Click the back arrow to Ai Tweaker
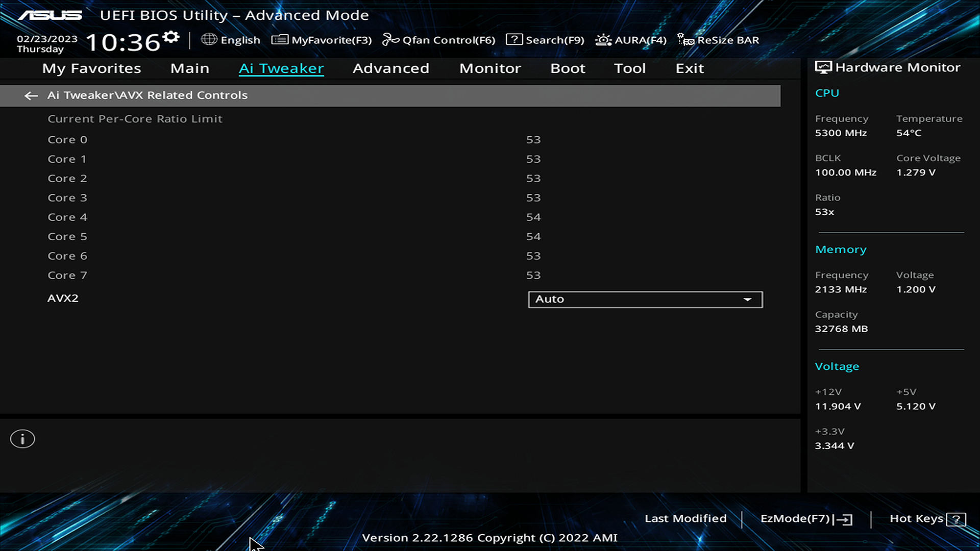 [31, 95]
